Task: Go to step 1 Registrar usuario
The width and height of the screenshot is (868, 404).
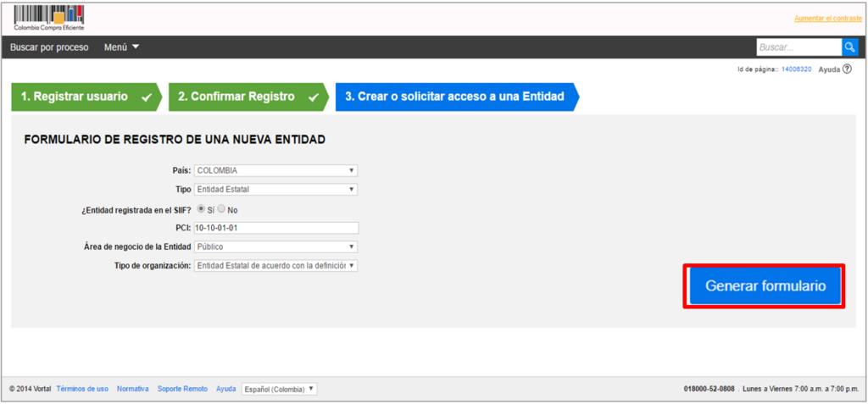Action: click(84, 97)
